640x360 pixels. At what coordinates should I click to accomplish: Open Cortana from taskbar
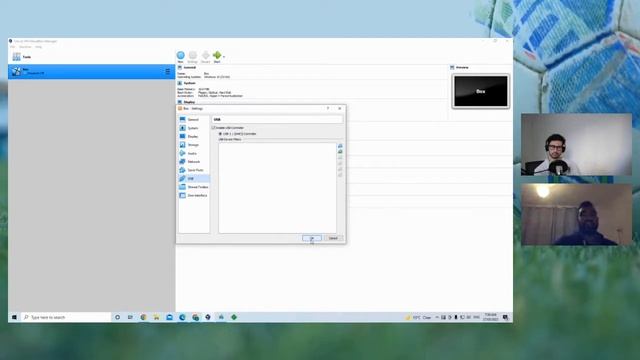[x=118, y=317]
